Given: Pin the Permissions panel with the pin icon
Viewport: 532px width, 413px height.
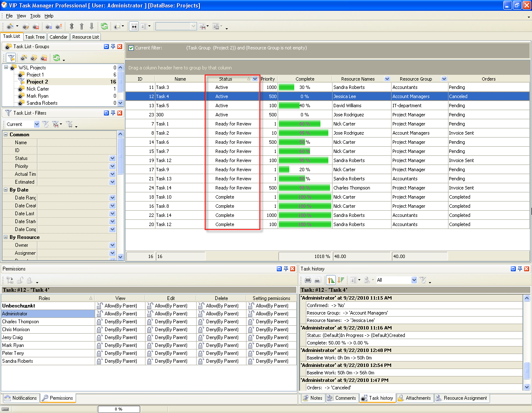Looking at the screenshot, I should click(285, 269).
